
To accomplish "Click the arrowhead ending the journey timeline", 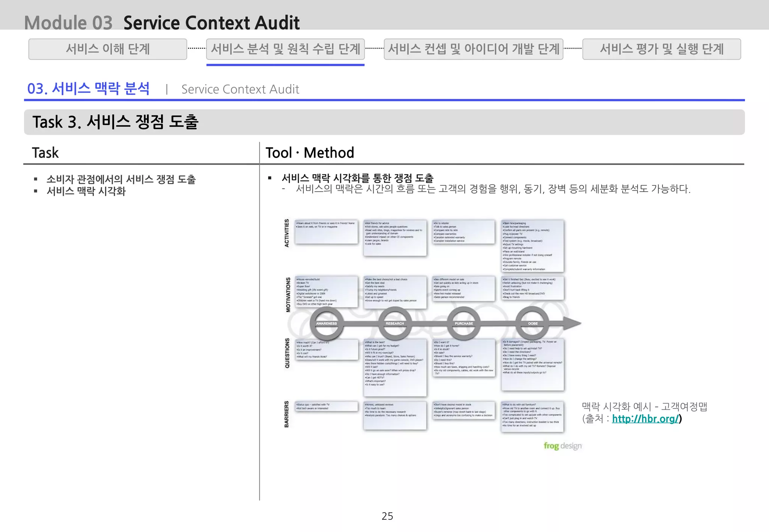I will 572,323.
